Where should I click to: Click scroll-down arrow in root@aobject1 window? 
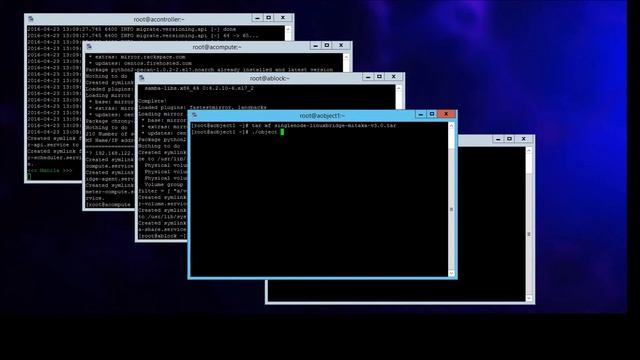[x=451, y=273]
